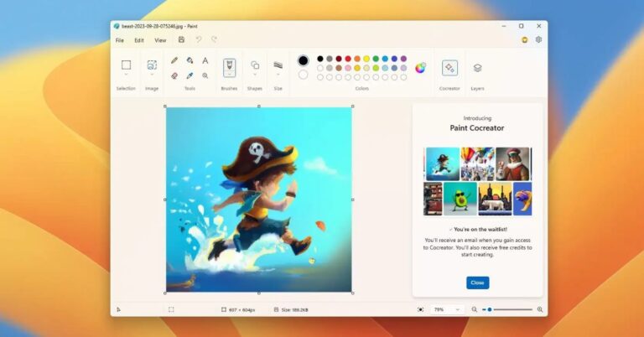The image size is (644, 337).
Task: Pick the Eraser tool
Action: point(174,75)
